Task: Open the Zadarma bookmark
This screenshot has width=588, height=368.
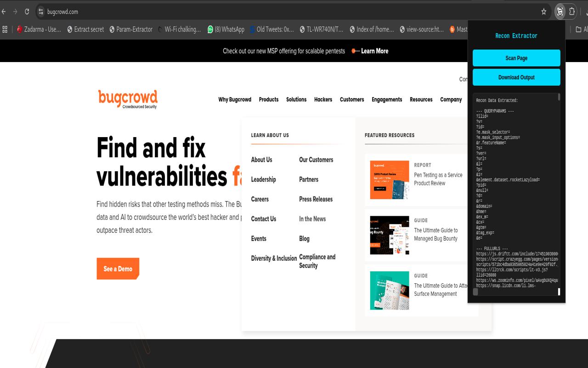Action: tap(39, 29)
